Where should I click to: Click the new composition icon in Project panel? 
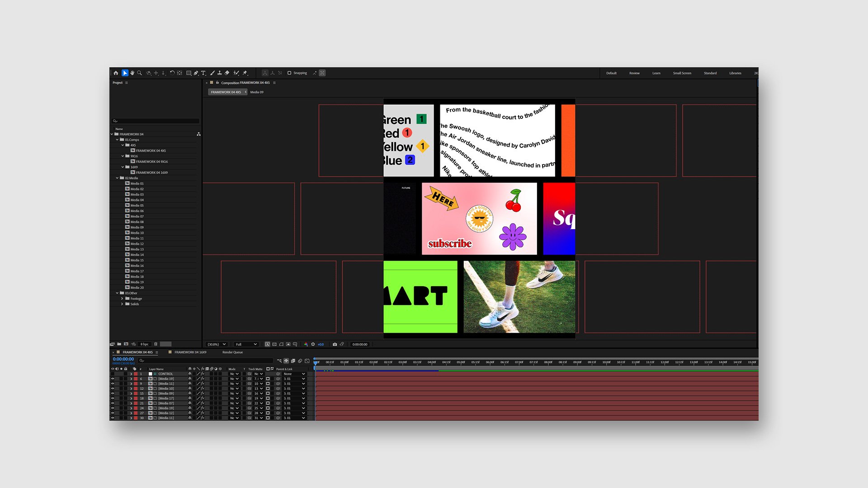(126, 344)
